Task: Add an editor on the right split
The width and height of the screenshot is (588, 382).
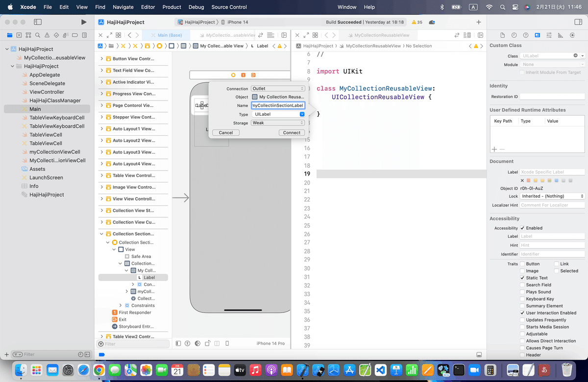Action: tap(481, 35)
